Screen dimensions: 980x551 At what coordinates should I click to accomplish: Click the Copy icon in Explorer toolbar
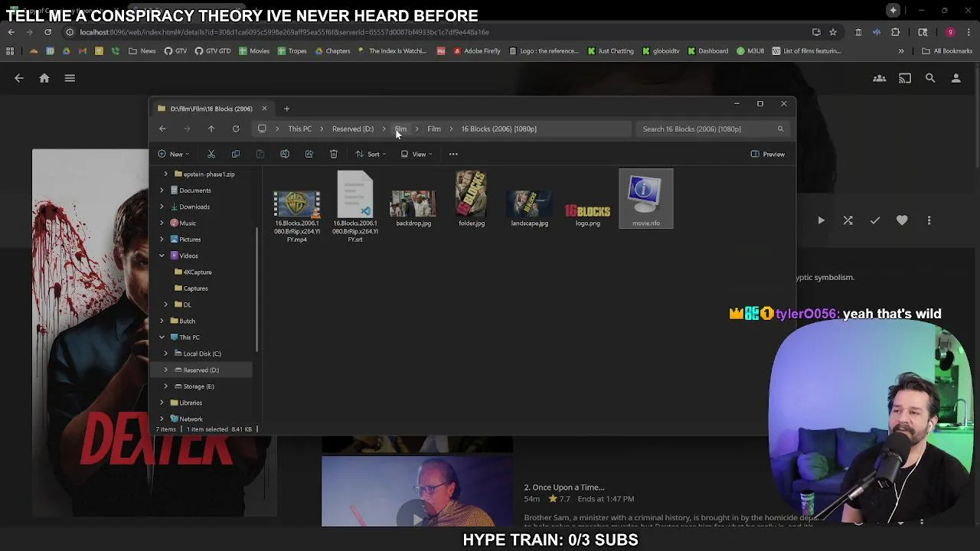(x=236, y=154)
